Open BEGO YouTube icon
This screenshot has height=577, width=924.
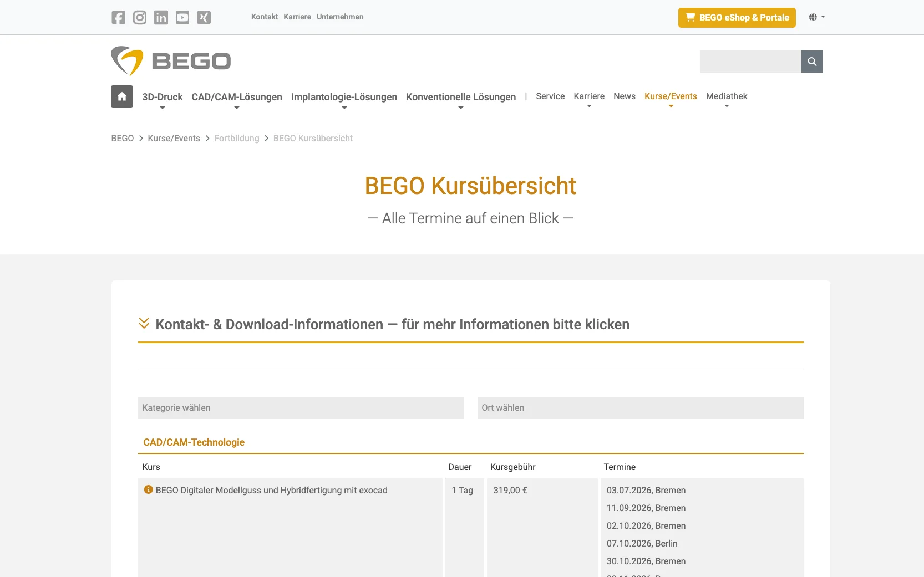pos(182,17)
